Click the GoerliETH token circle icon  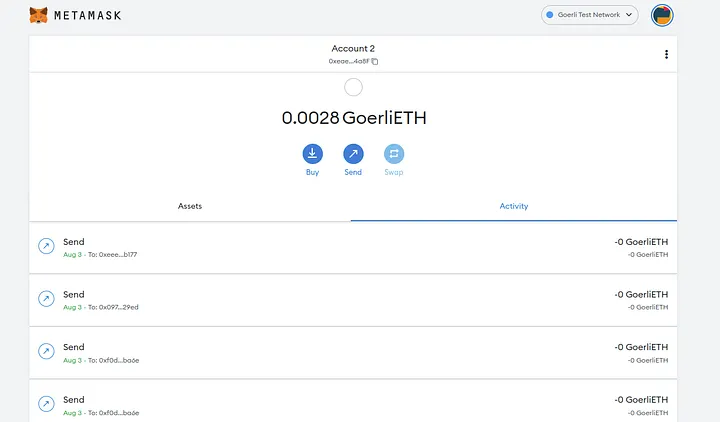point(353,88)
